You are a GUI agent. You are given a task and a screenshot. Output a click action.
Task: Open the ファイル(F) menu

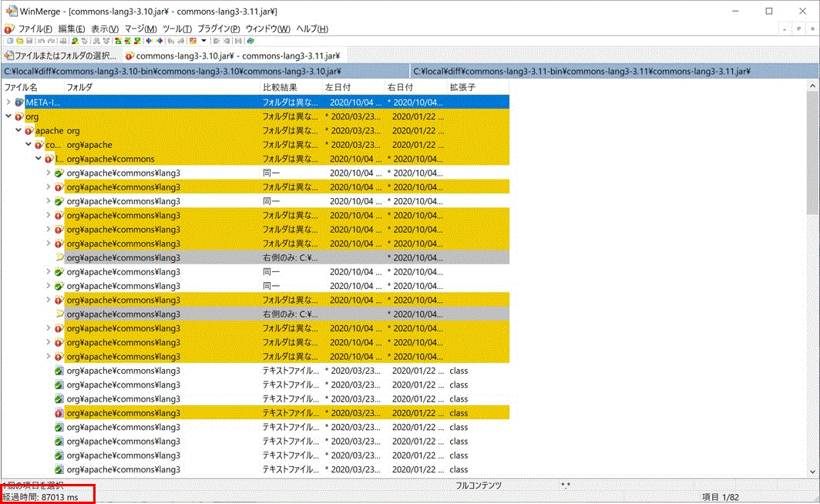[x=35, y=29]
